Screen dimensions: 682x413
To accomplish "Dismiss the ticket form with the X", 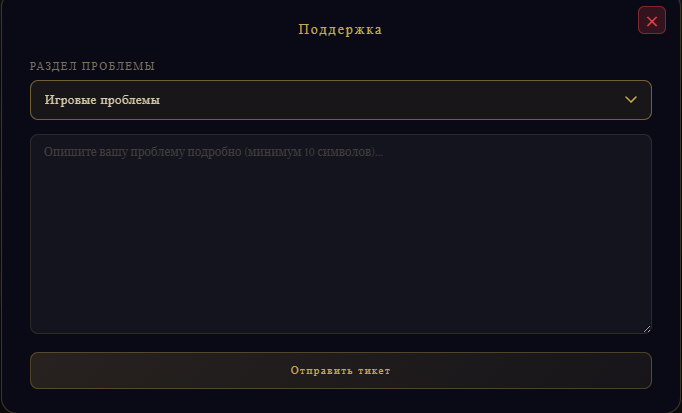I will point(652,20).
